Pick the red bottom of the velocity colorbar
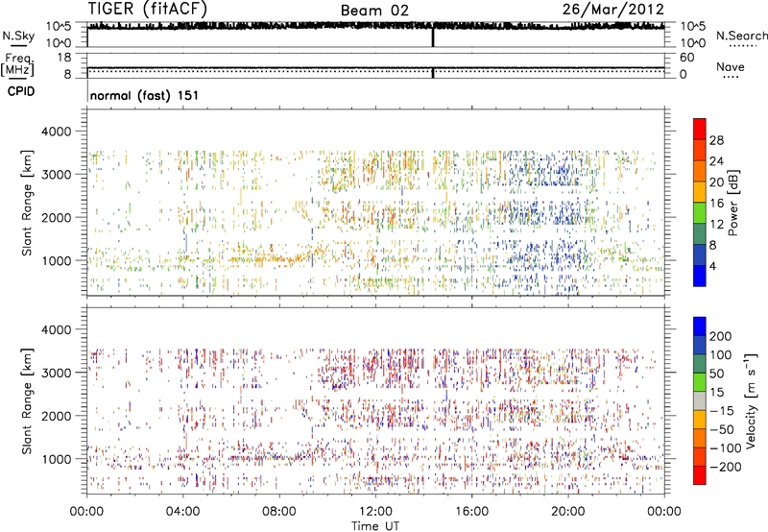This screenshot has height=532, width=768. pyautogui.click(x=700, y=475)
